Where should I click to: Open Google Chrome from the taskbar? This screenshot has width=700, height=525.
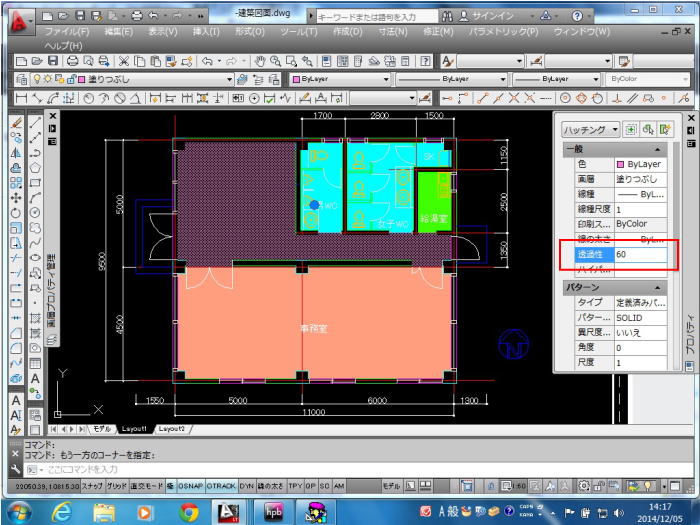click(189, 512)
